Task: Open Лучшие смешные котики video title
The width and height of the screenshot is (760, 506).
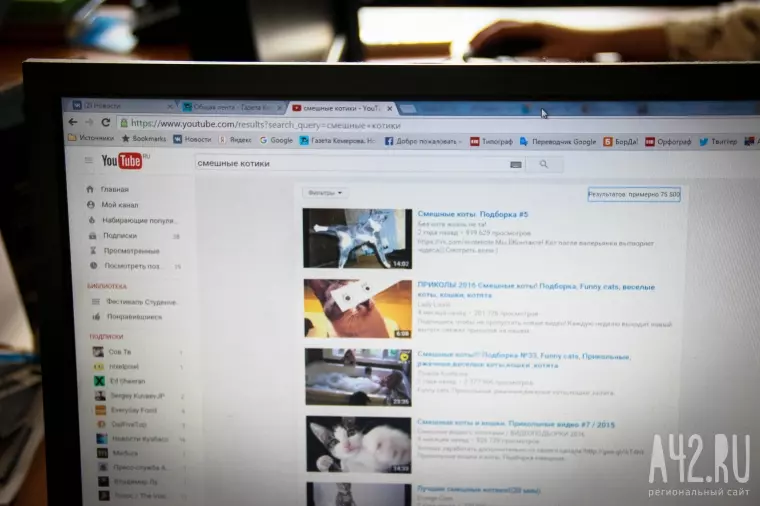Action: click(x=478, y=490)
